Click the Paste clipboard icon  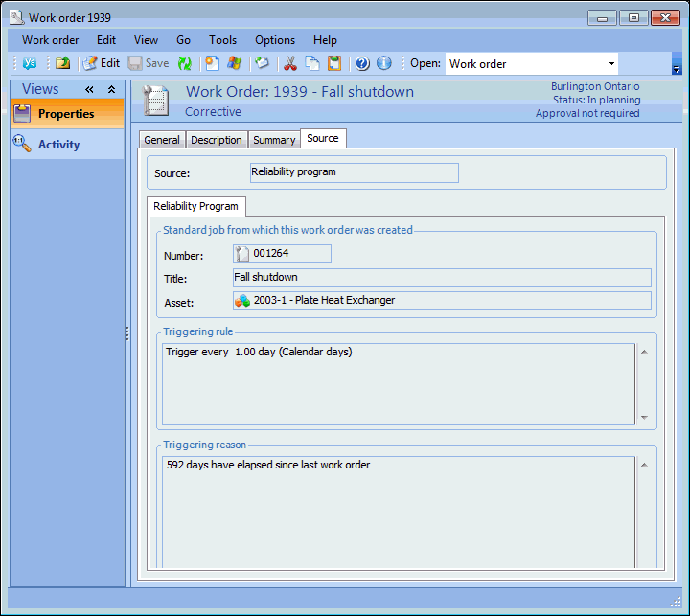(x=334, y=63)
